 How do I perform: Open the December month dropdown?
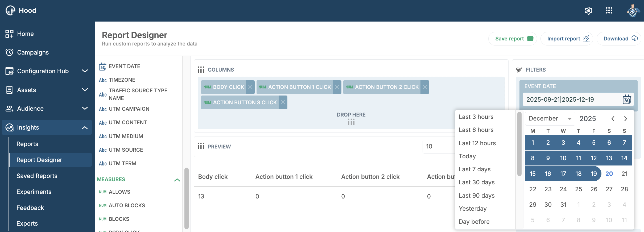coord(550,119)
